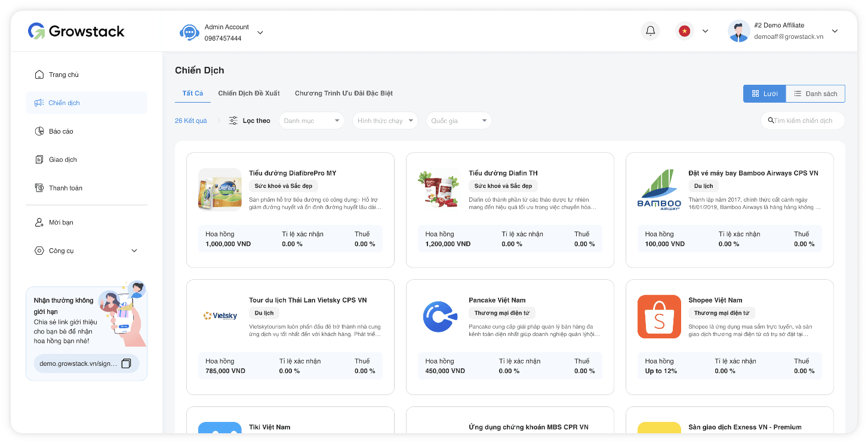Click the Trang chủ home icon
Image resolution: width=868 pixels, height=444 pixels.
tap(39, 75)
